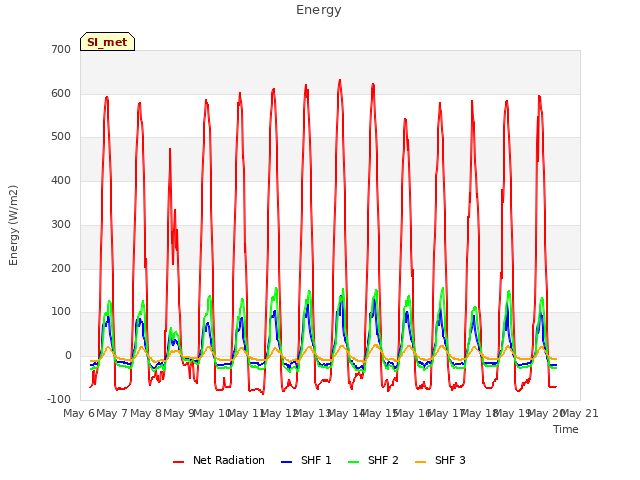Click the May 7 x-axis tick label

click(112, 413)
